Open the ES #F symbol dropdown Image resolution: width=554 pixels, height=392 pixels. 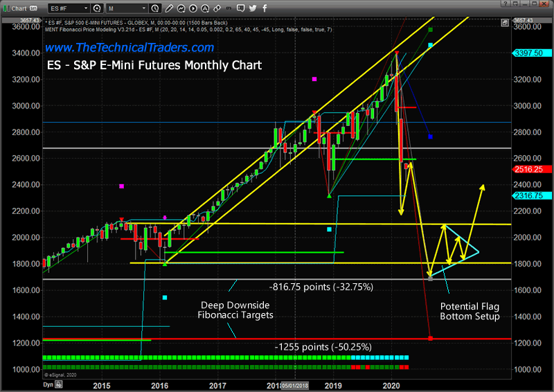pyautogui.click(x=69, y=8)
